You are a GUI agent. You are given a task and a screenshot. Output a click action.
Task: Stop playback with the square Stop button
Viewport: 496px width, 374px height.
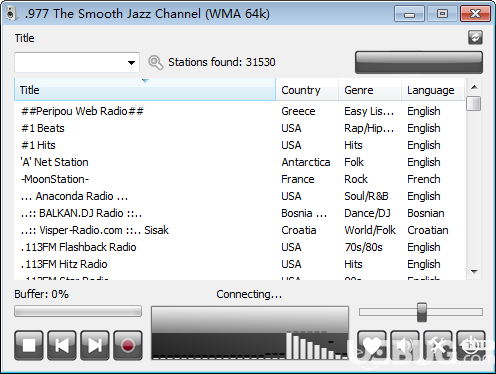point(29,345)
